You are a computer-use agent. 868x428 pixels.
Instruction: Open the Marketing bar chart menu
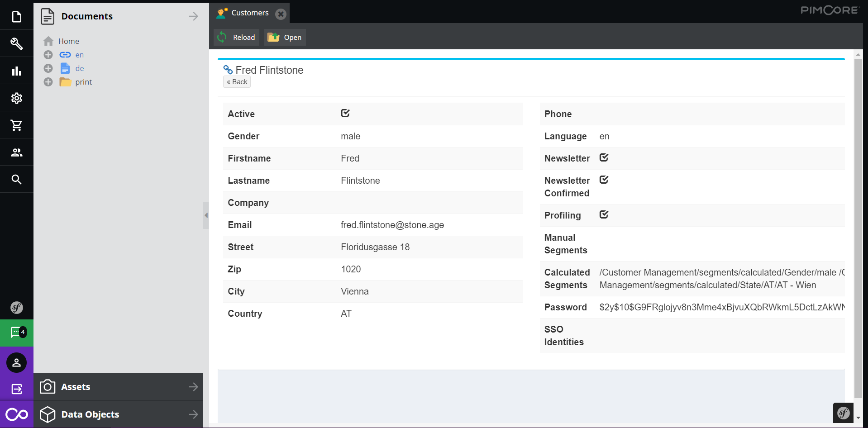click(x=17, y=71)
